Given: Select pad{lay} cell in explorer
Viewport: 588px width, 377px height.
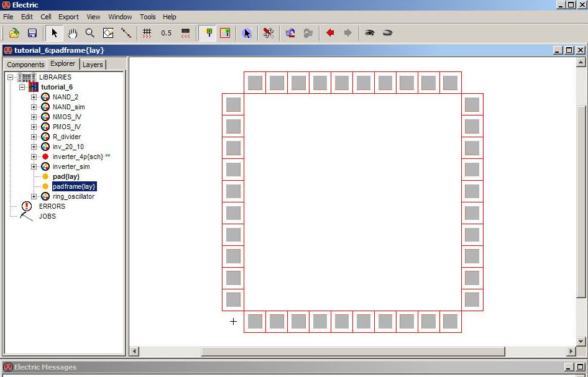Looking at the screenshot, I should click(x=66, y=176).
